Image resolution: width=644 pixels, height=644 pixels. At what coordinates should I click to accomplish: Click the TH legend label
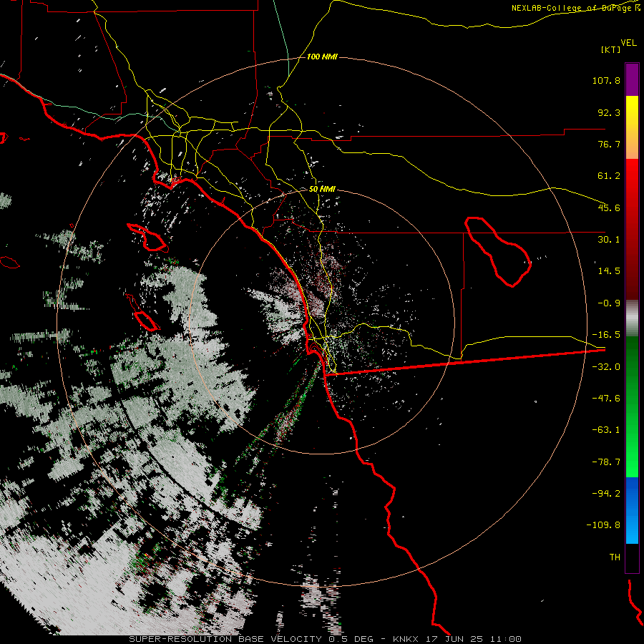[615, 557]
